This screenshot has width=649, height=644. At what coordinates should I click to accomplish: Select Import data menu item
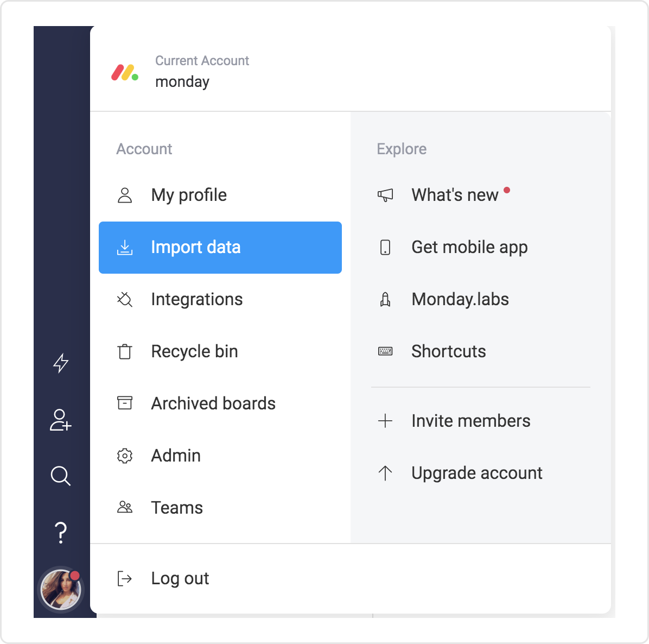[x=220, y=248]
